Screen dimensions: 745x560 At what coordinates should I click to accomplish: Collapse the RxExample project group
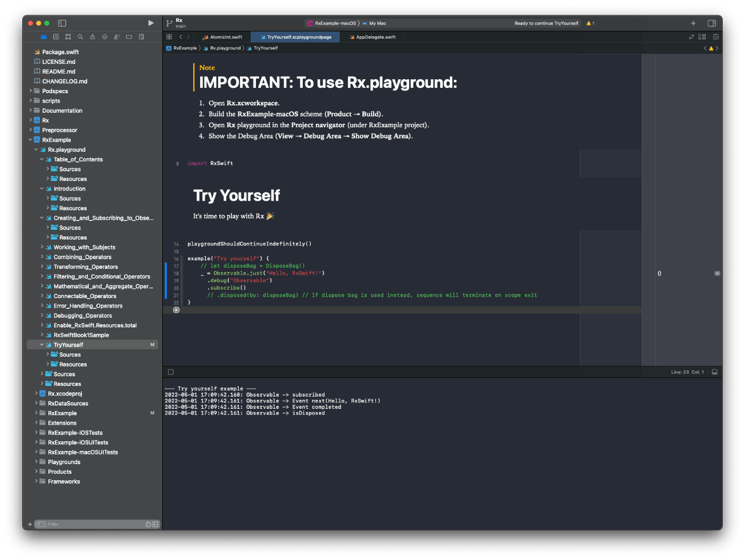coord(30,140)
